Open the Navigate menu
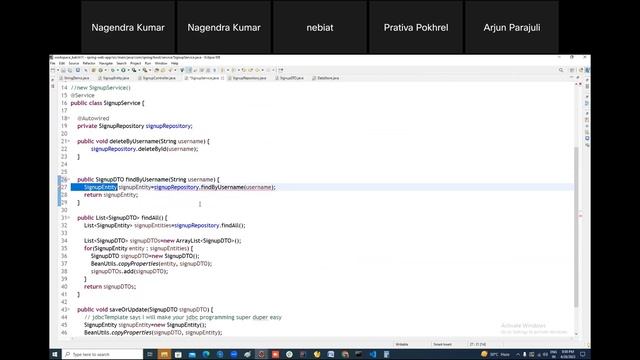This screenshot has width=640, height=360. [x=106, y=63]
